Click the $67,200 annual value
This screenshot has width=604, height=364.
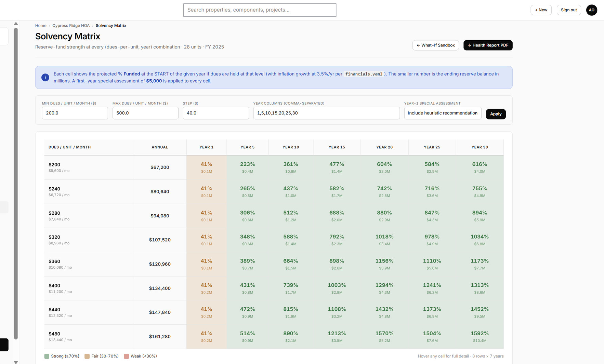coord(160,167)
